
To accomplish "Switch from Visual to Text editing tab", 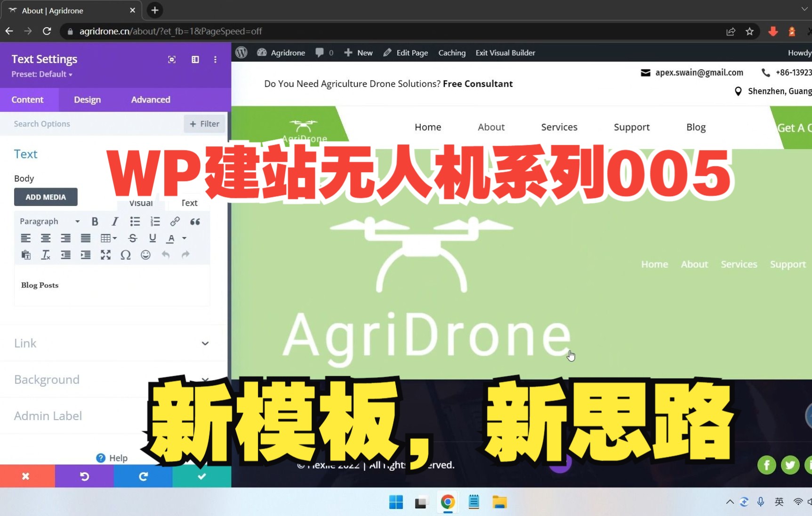I will (x=189, y=203).
